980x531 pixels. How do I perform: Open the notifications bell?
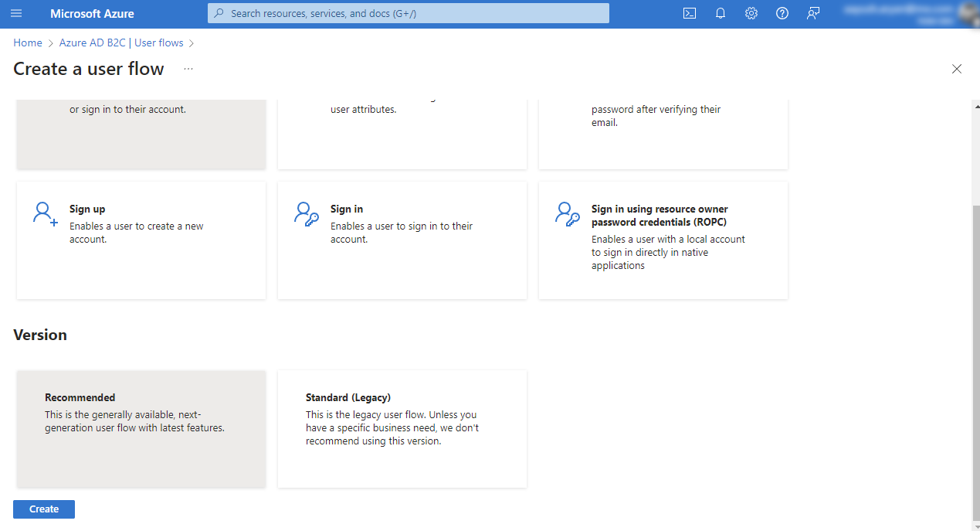720,13
